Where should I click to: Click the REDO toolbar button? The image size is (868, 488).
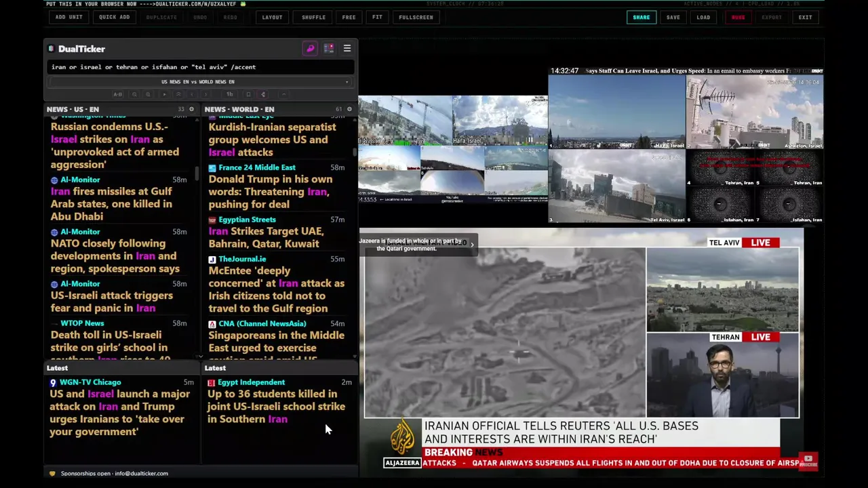pyautogui.click(x=230, y=18)
